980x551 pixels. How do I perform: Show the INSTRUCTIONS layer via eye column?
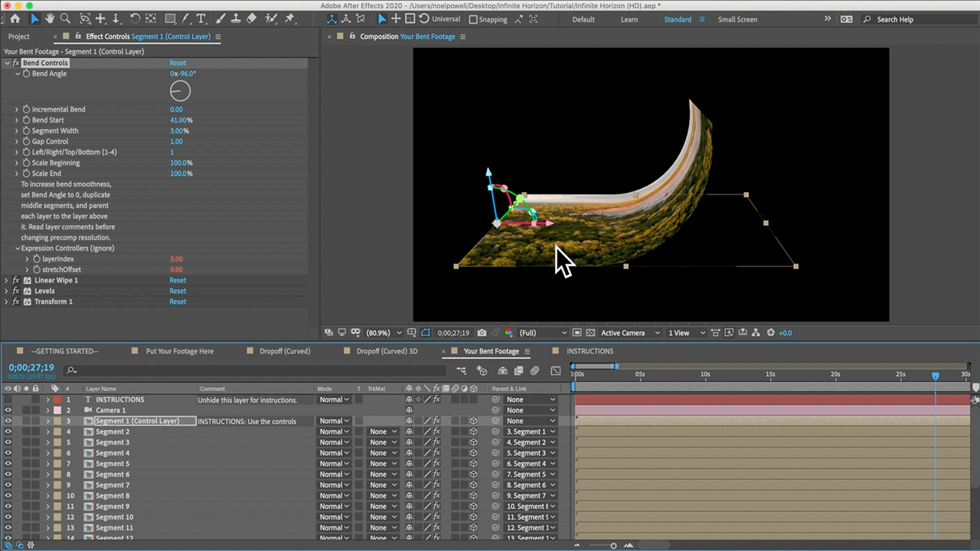8,399
